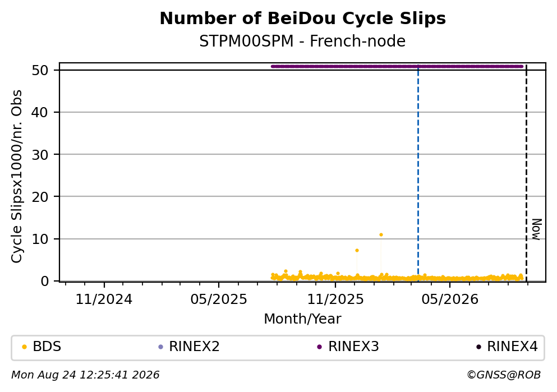Image resolution: width=557 pixels, height=392 pixels.
Task: Click the 11/2025 x-axis tick label
Action: 335,299
